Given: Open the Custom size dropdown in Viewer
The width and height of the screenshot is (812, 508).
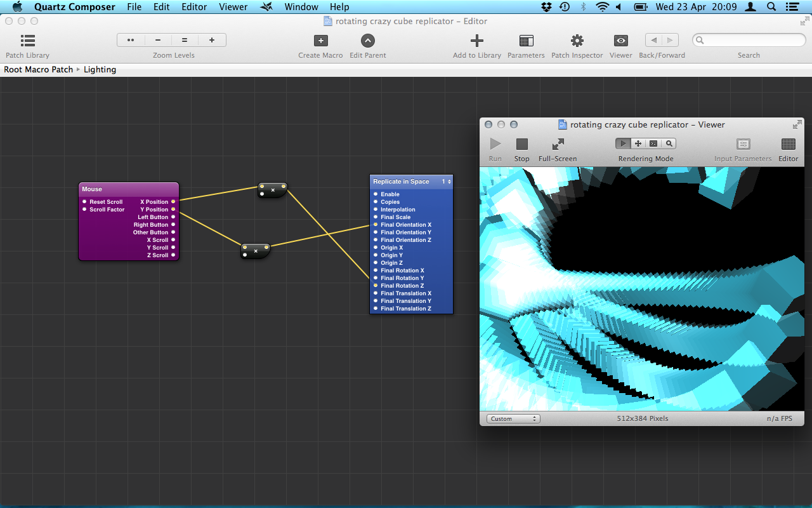Looking at the screenshot, I should [x=513, y=418].
